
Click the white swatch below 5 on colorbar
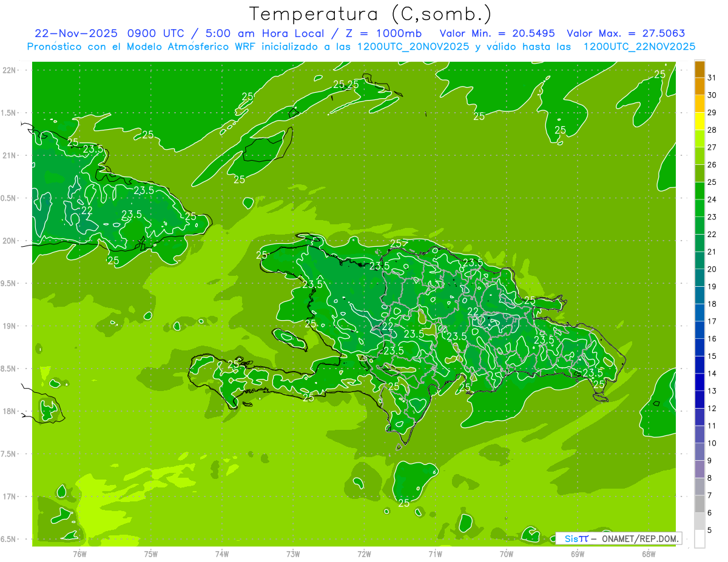coord(699,539)
